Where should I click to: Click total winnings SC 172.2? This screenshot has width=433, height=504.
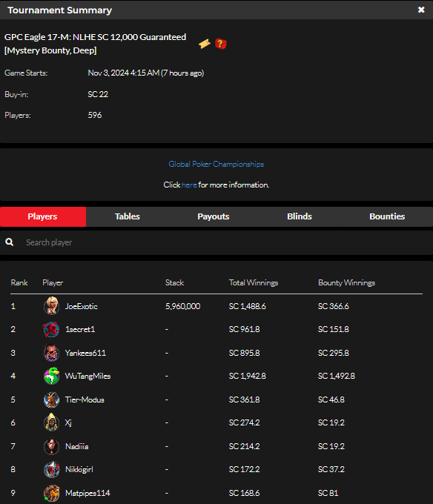[245, 470]
